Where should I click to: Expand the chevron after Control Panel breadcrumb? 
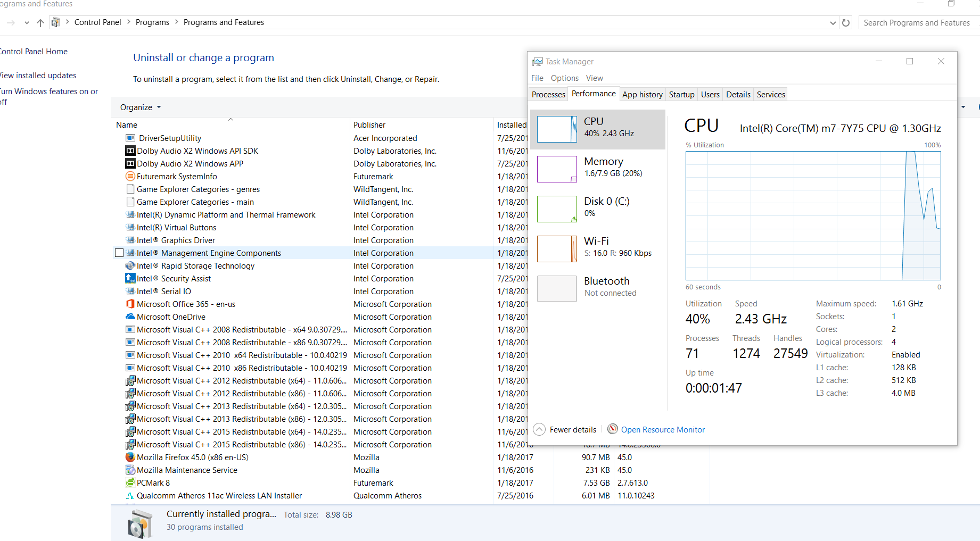coord(128,22)
